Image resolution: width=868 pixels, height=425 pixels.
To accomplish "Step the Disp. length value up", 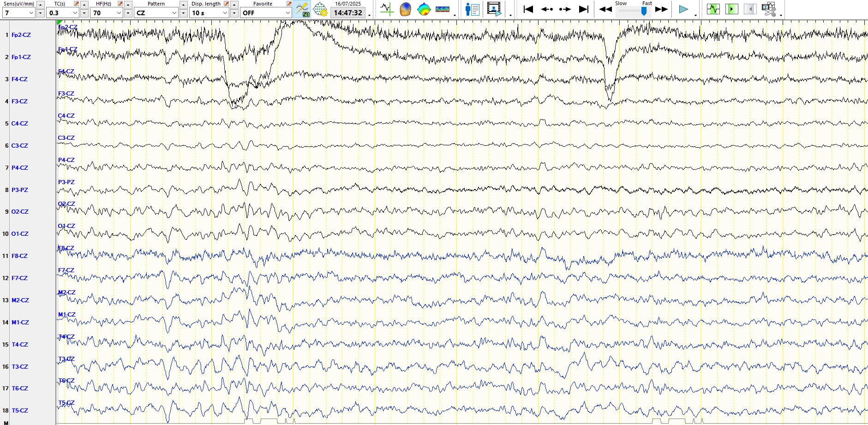I will 234,4.
